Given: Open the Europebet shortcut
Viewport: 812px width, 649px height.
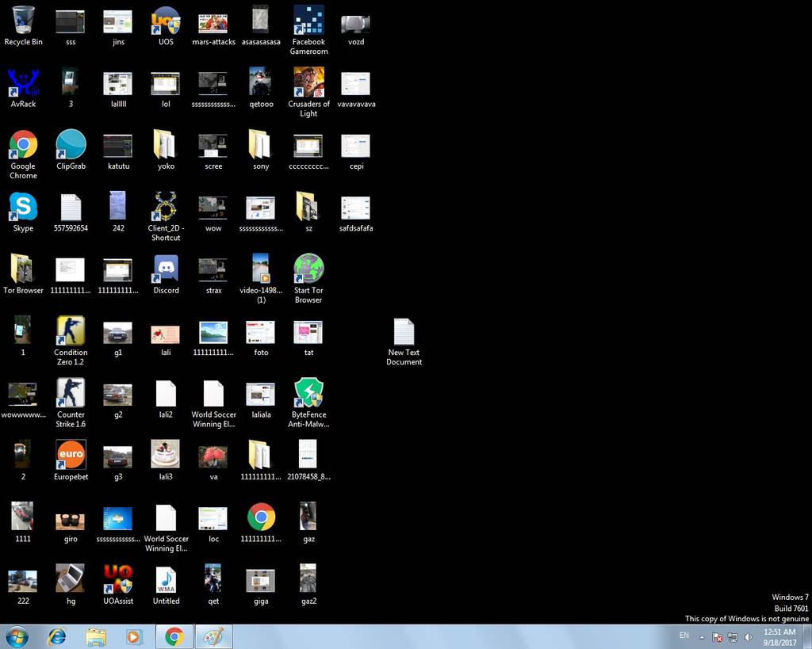Looking at the screenshot, I should tap(71, 454).
